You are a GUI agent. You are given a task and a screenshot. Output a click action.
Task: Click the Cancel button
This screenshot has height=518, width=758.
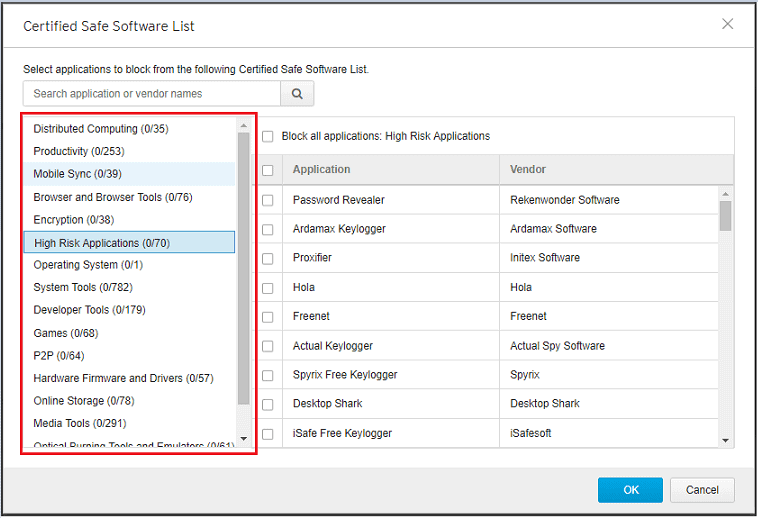pyautogui.click(x=702, y=490)
